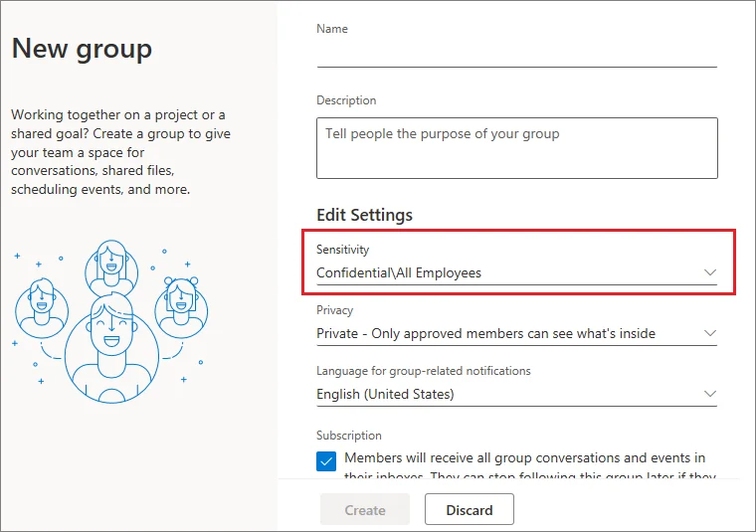Click the "Edit Settings" heading
Image resolution: width=756 pixels, height=532 pixels.
click(x=364, y=215)
